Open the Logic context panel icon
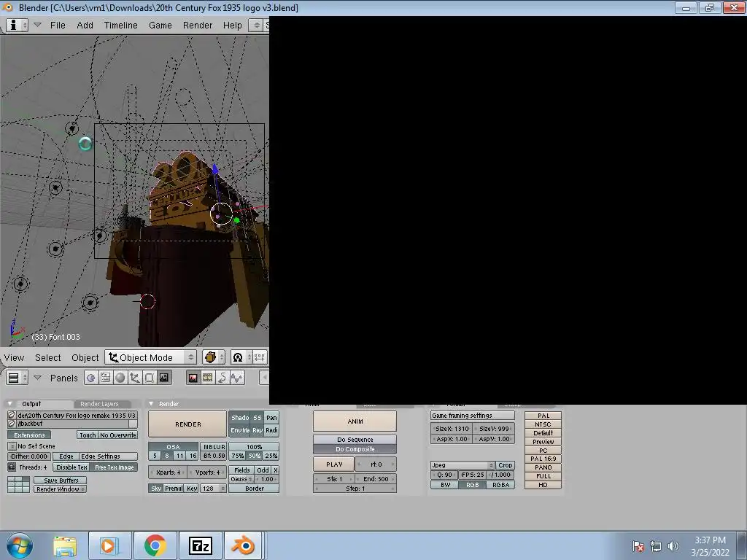 coord(90,378)
